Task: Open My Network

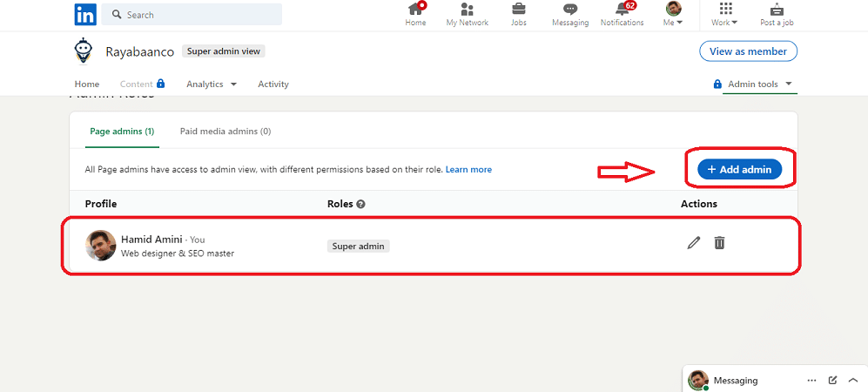Action: 468,15
